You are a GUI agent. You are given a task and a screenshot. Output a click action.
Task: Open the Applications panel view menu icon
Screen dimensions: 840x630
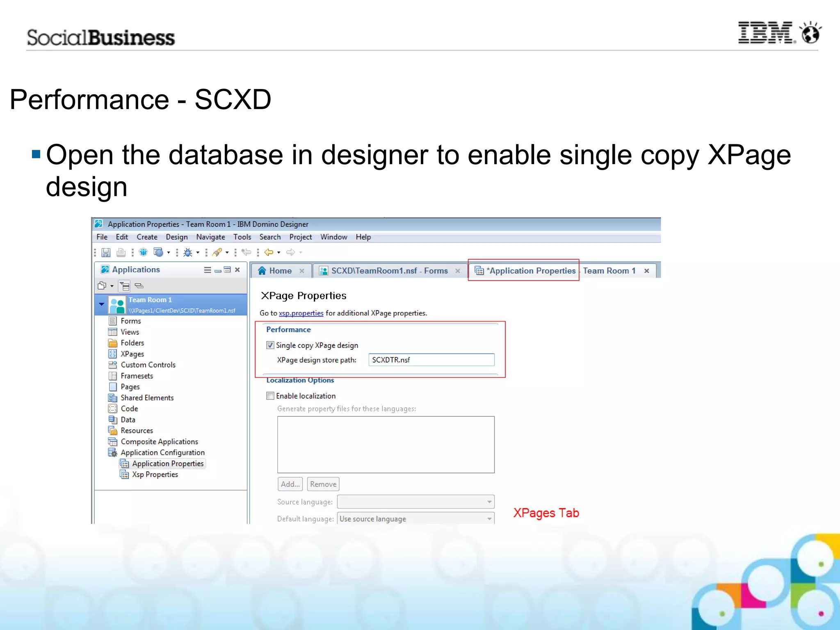pyautogui.click(x=208, y=270)
